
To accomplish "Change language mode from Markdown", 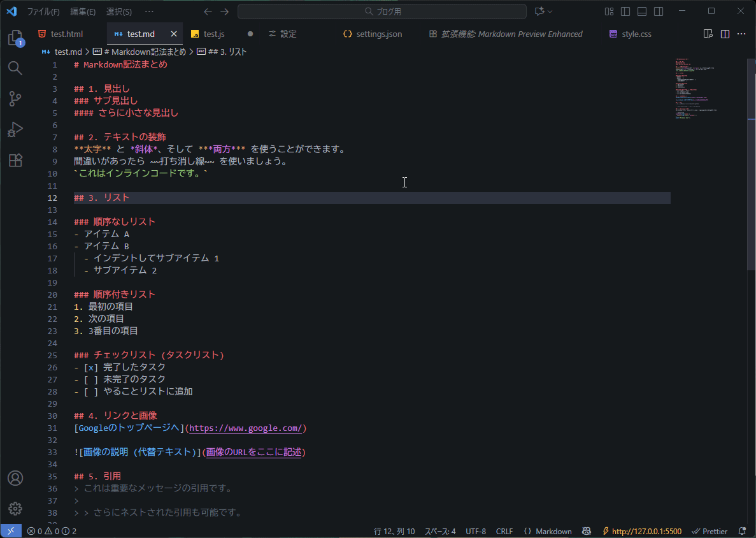I will tap(553, 530).
